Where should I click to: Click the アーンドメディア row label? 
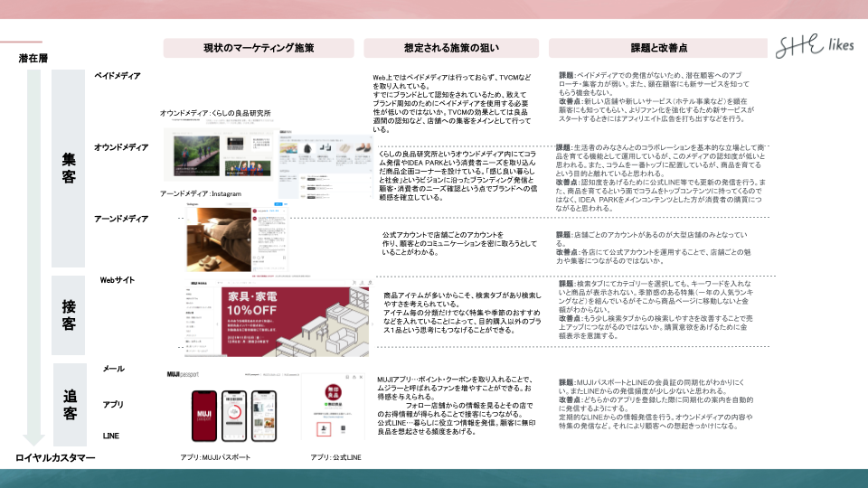[121, 219]
